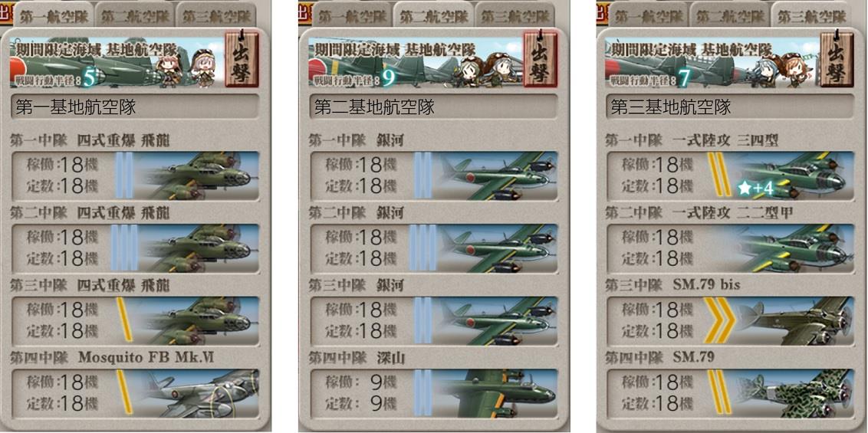Viewport: 868px width, 433px height.
Task: Switch to 第二航空隊 tab in first panel
Action: [135, 16]
